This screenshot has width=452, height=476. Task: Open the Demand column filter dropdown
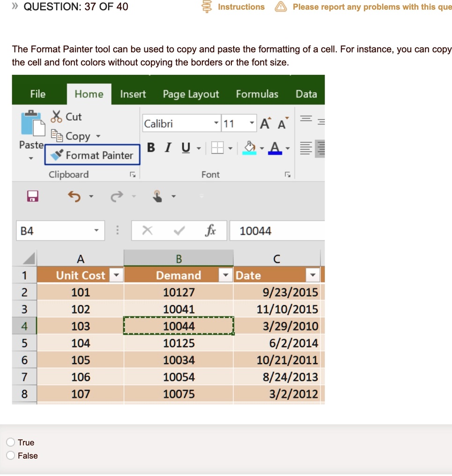226,275
